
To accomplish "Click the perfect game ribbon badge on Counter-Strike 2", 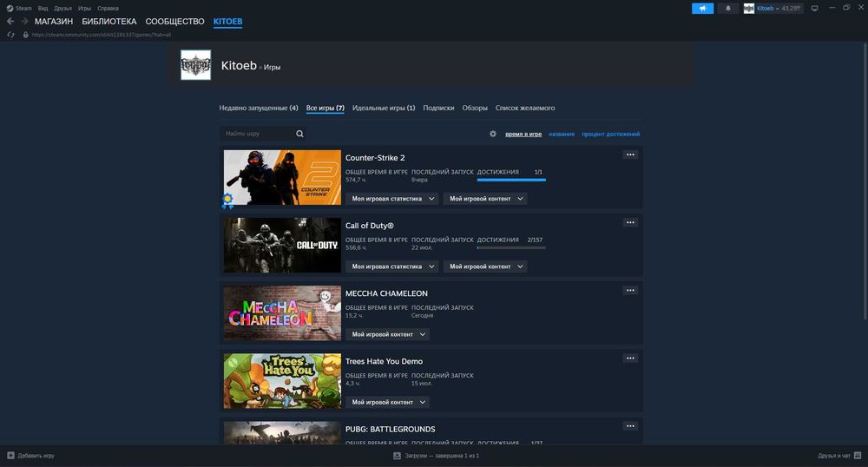I will 227,201.
